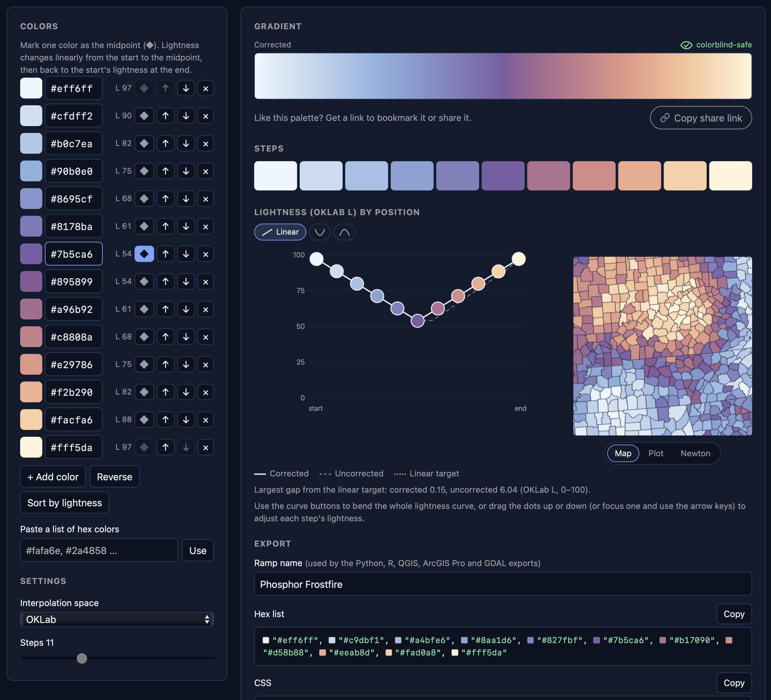Move #fff5da up in the list
The image size is (771, 700).
click(x=165, y=447)
